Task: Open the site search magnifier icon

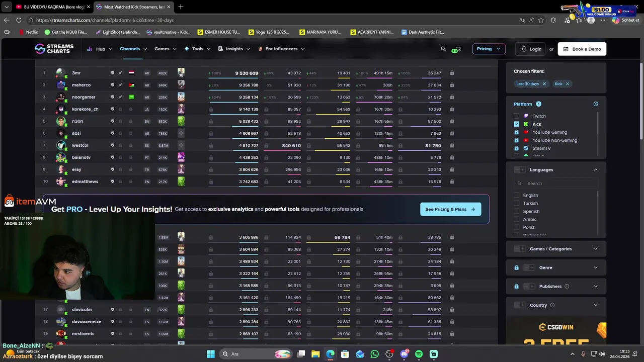Action: click(443, 49)
